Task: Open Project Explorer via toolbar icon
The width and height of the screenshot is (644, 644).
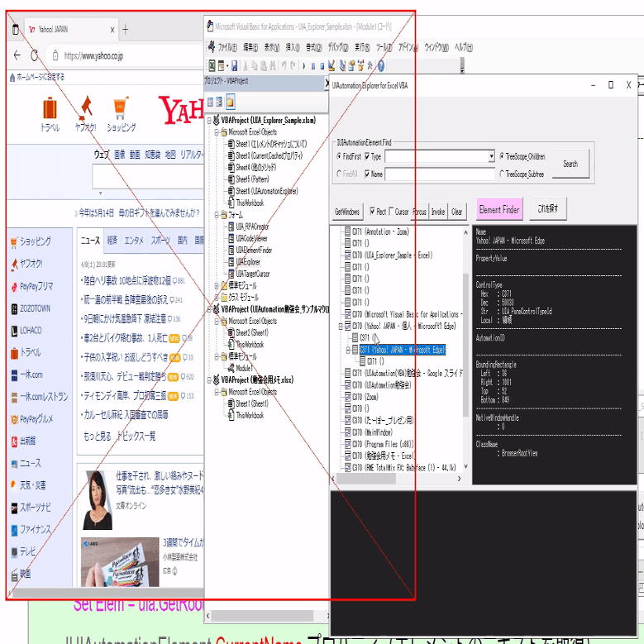Action: coord(342,65)
